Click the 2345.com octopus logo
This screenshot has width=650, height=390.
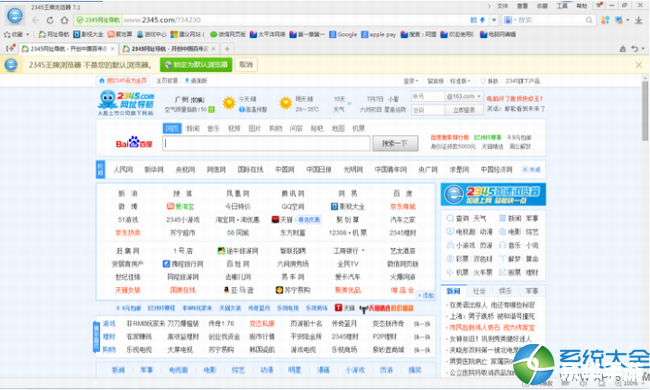(x=126, y=103)
